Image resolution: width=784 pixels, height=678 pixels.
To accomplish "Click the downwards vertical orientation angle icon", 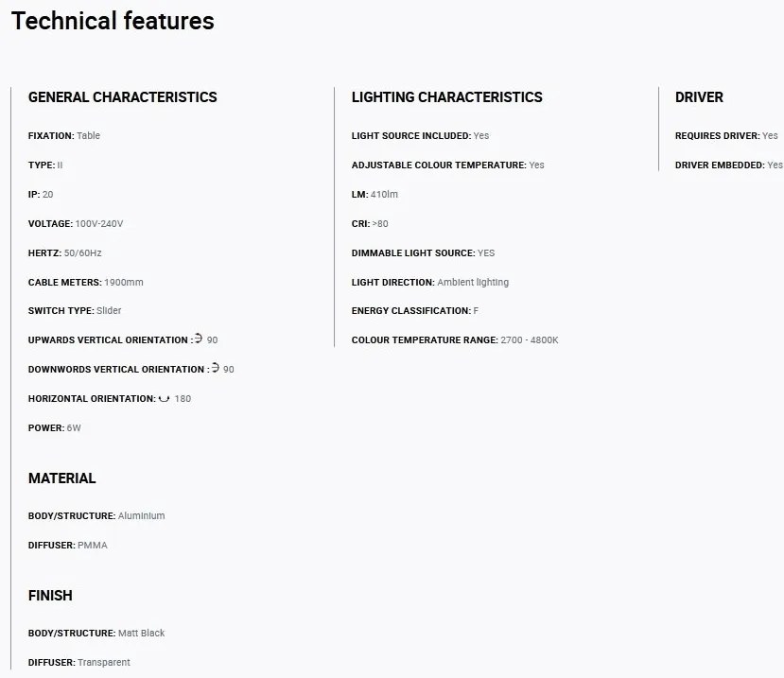I will point(215,368).
